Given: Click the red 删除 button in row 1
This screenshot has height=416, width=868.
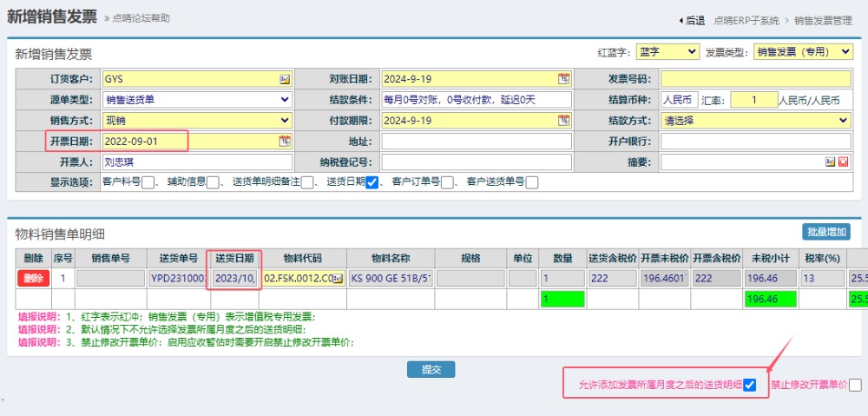Looking at the screenshot, I should (x=33, y=279).
